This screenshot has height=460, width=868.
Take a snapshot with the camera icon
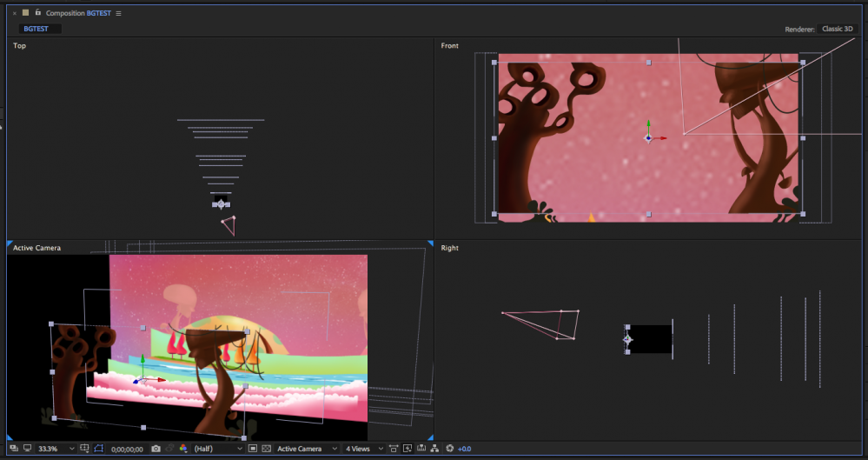pyautogui.click(x=156, y=449)
